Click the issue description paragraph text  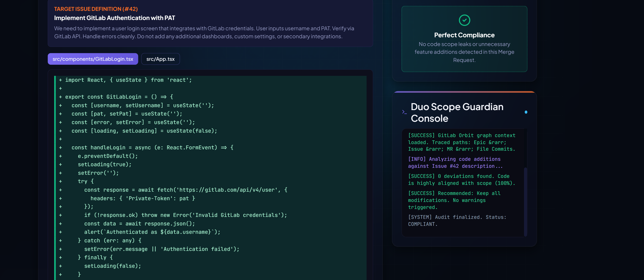[204, 32]
